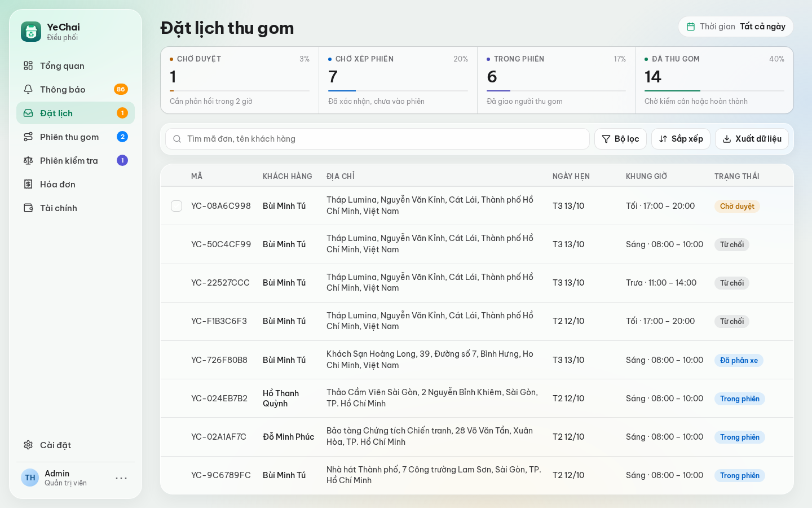The width and height of the screenshot is (812, 508).
Task: Tick the checkbox for order YC-08A6C998
Action: coord(176,206)
